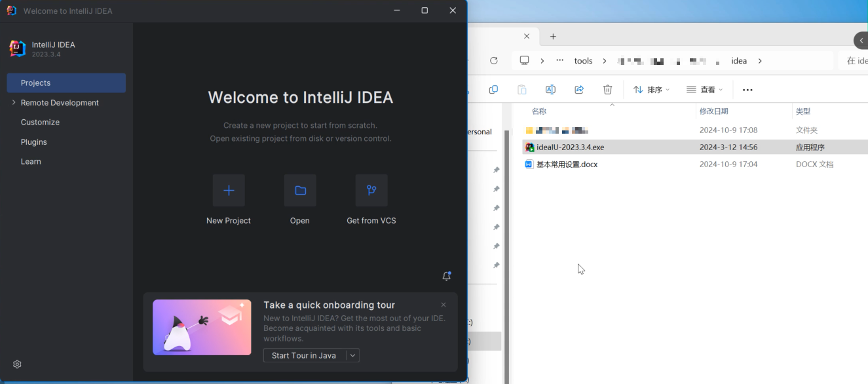The image size is (868, 384).
Task: Click the blurred-name folder icon in file list
Action: point(529,130)
